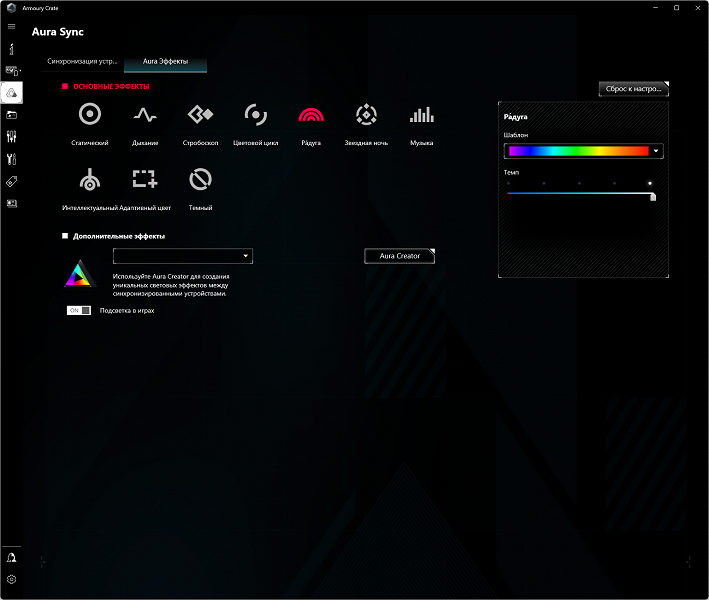Viewport: 709px width, 600px height.
Task: Open the Home info sidebar icon
Action: coord(12,49)
